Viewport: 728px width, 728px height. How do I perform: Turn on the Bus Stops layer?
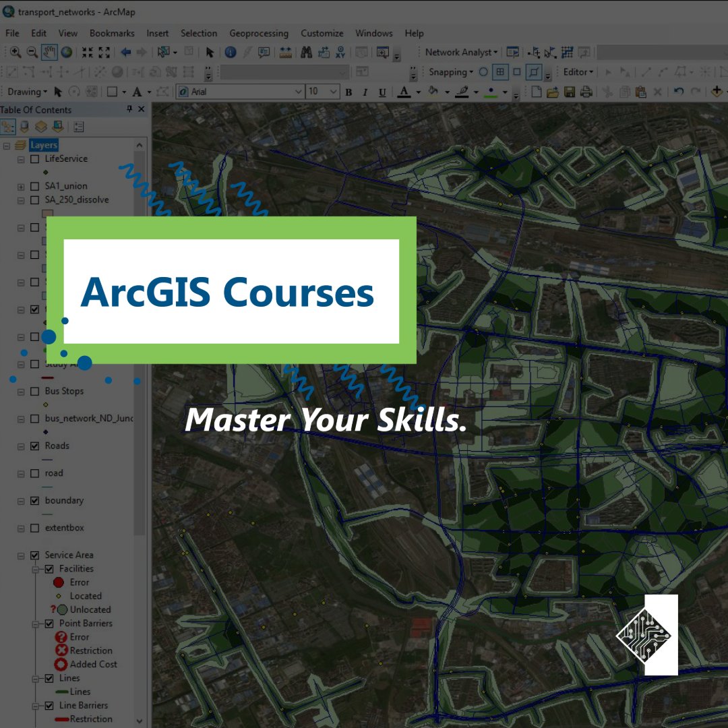tap(35, 392)
